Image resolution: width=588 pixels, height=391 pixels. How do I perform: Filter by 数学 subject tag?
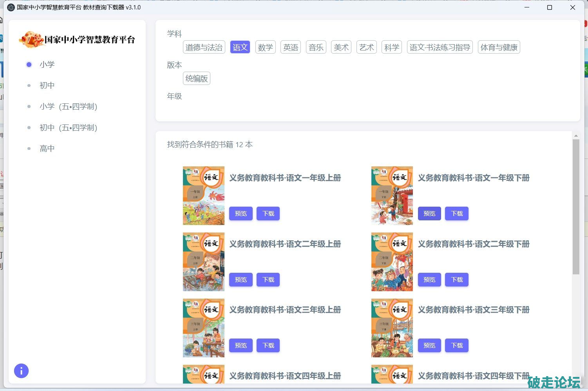[265, 47]
